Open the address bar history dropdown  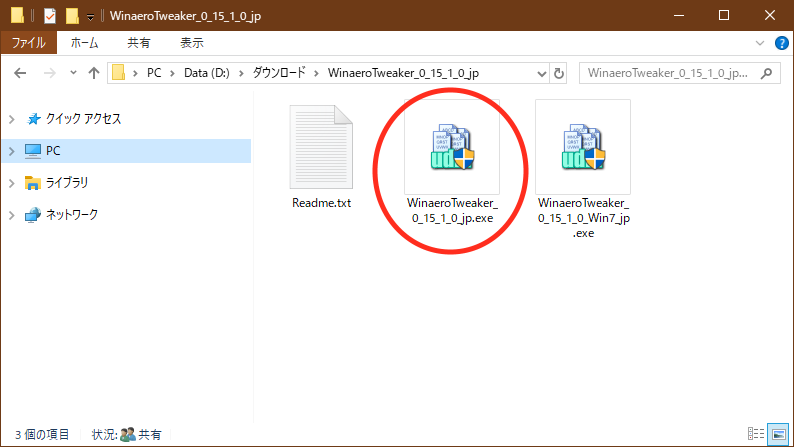540,73
